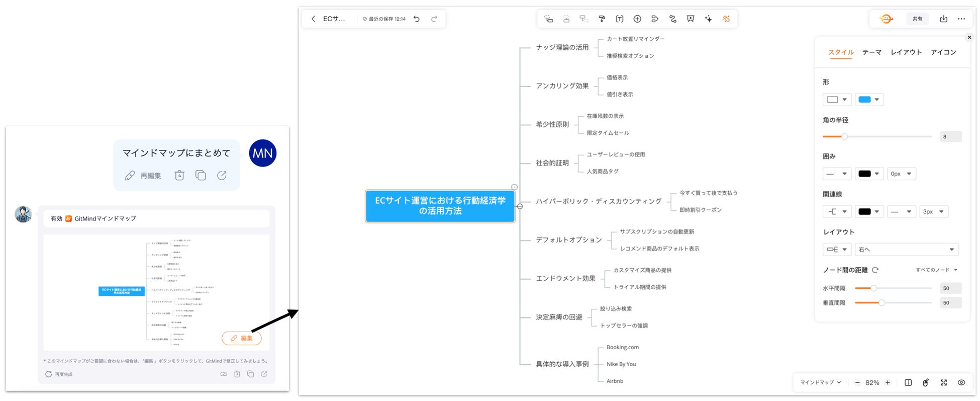Image resolution: width=980 pixels, height=401 pixels.
Task: Insert a subnode with the first toolbar icon
Action: click(x=549, y=19)
